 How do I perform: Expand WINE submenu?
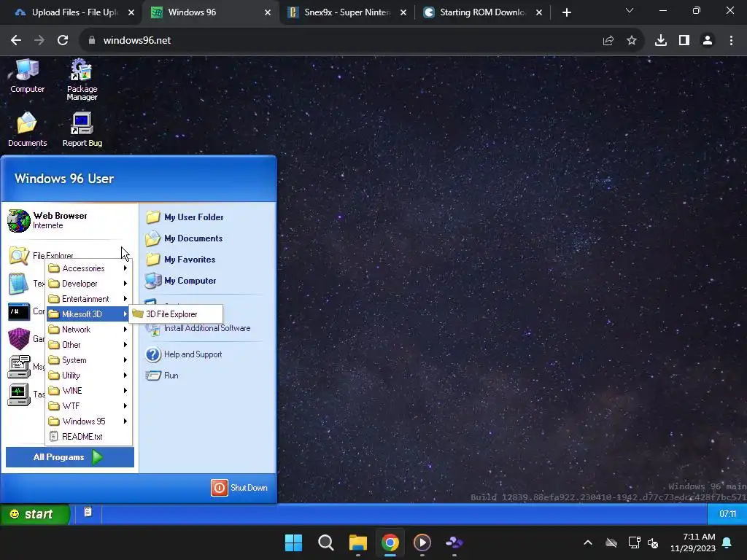(89, 391)
